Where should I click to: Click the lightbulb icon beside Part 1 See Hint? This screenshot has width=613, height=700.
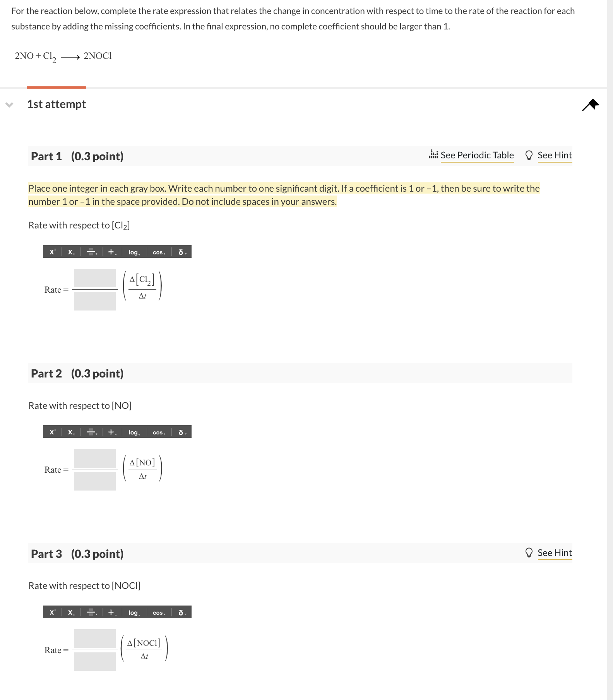point(529,154)
